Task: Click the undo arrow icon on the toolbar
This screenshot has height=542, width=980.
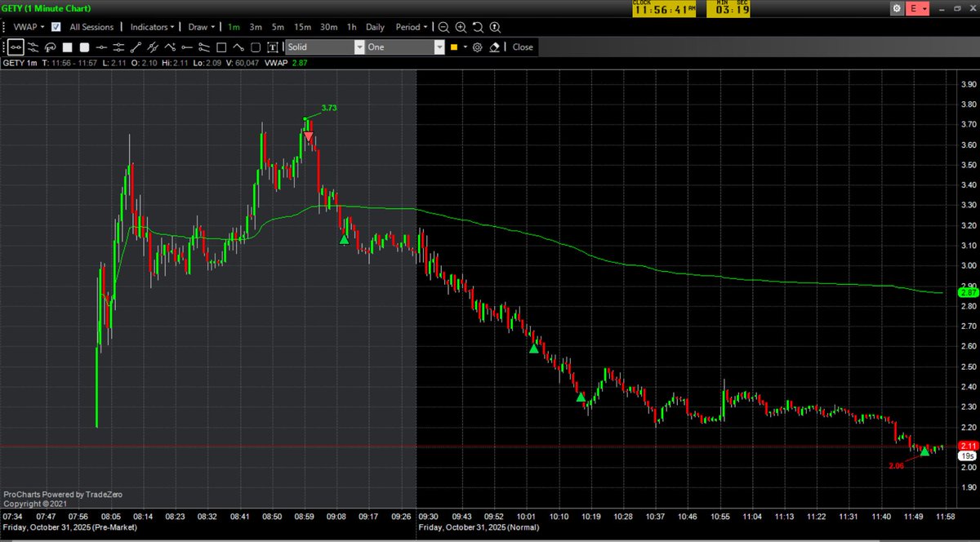Action: tap(477, 27)
